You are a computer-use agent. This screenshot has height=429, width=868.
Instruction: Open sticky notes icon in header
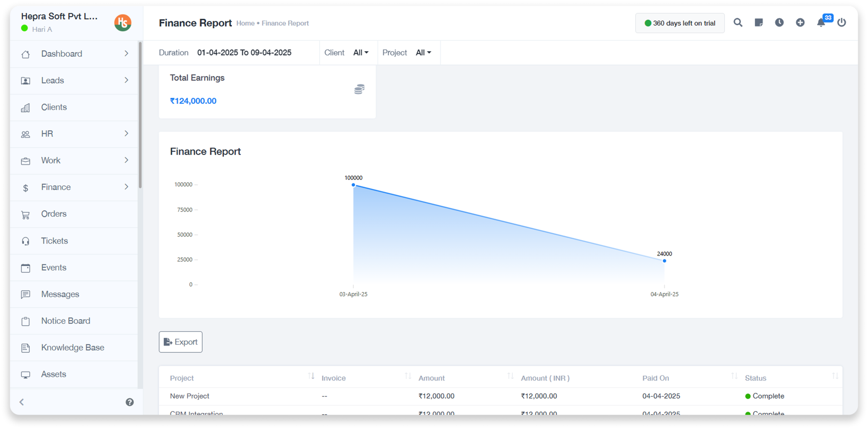(x=758, y=23)
